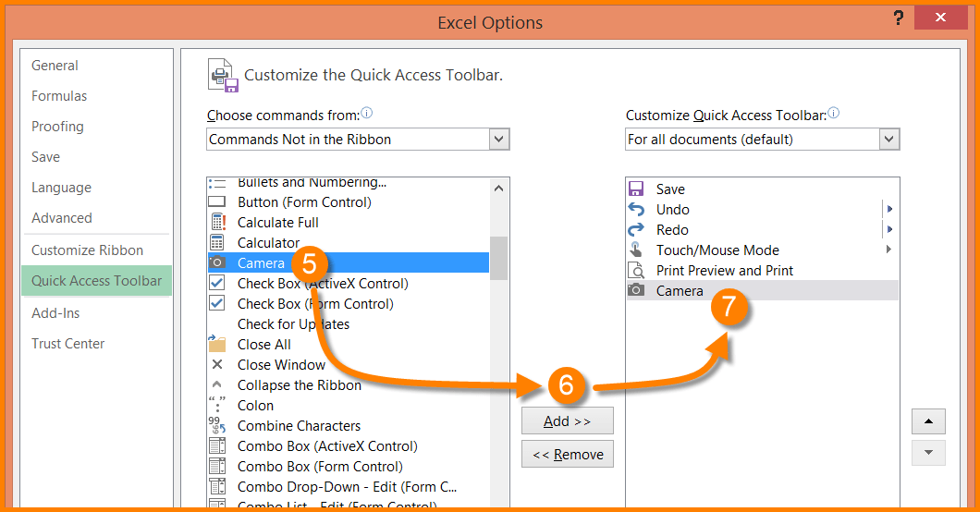Select Combine Characters in the list

pos(349,425)
